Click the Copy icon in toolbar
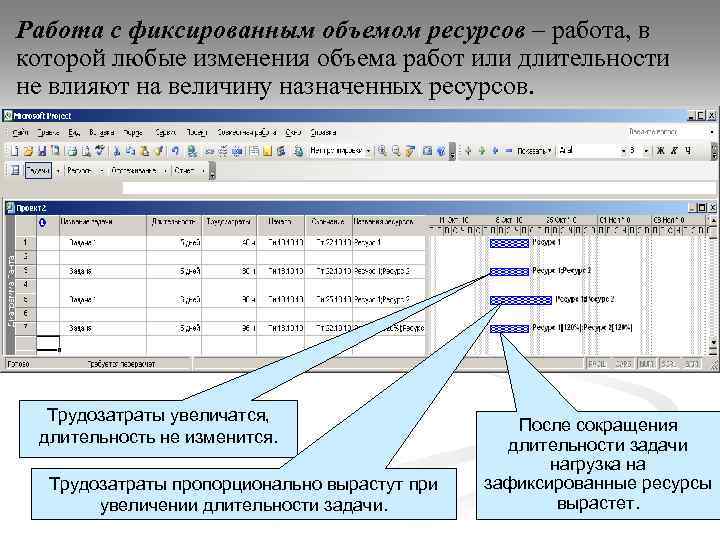 coord(130,151)
